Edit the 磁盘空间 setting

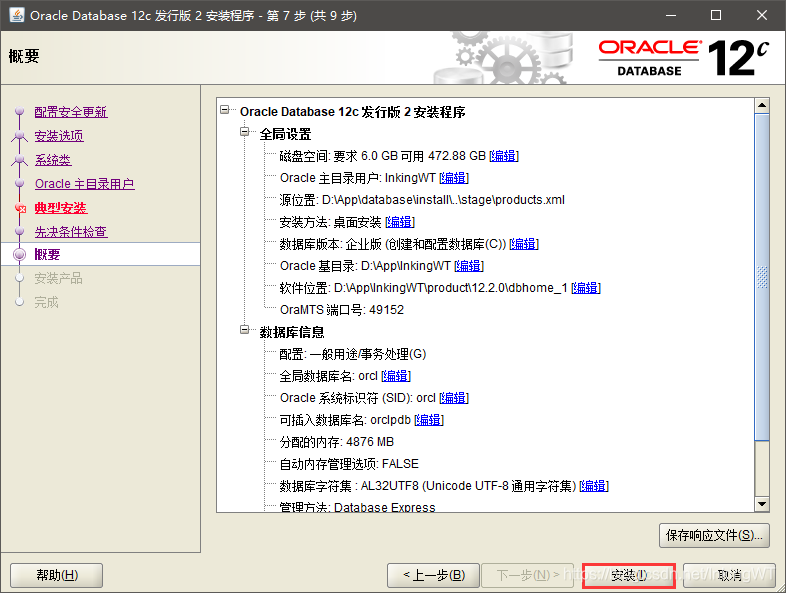pyautogui.click(x=504, y=156)
